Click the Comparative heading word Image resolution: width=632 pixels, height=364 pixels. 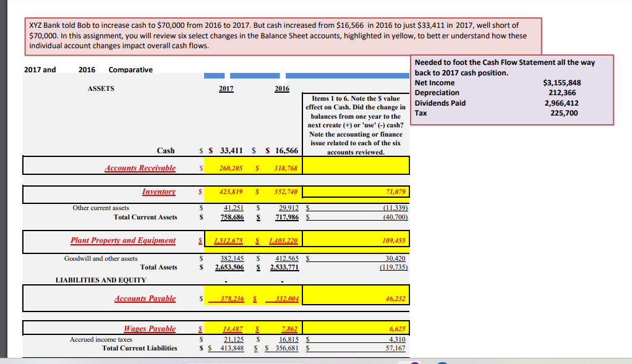[x=130, y=70]
